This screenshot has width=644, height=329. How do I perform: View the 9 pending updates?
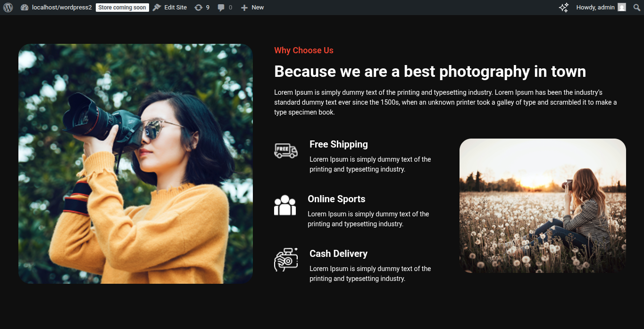click(202, 8)
